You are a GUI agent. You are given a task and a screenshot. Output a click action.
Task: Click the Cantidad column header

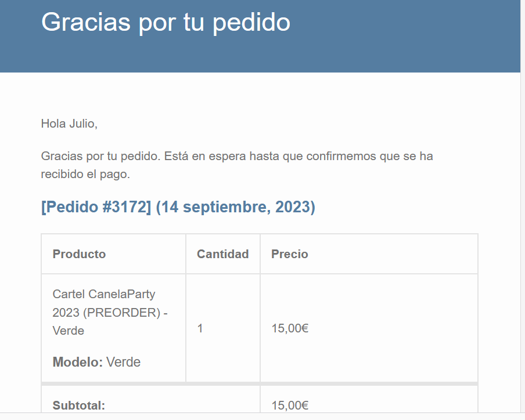click(x=222, y=254)
